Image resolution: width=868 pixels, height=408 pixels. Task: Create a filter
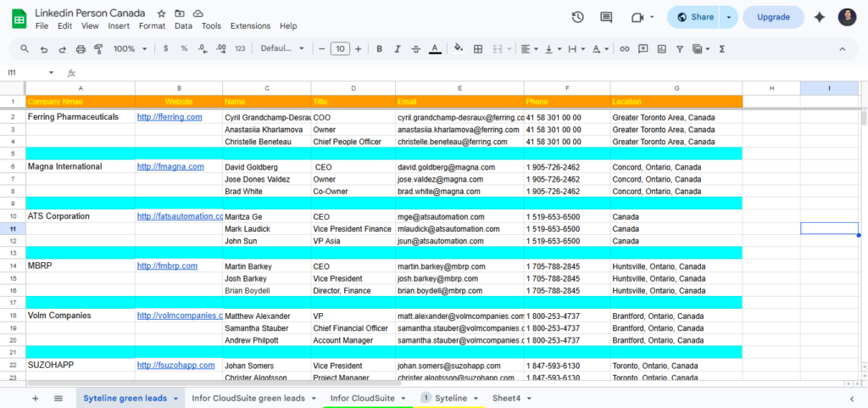click(x=680, y=48)
